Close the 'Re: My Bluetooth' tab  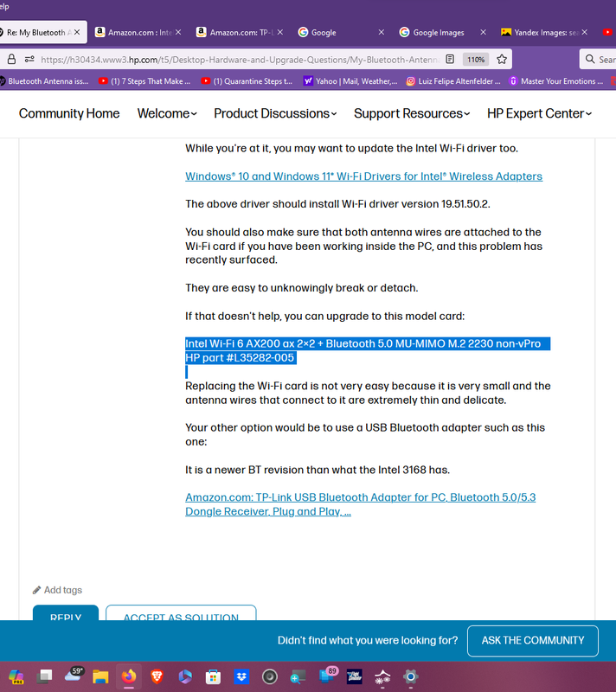click(77, 32)
